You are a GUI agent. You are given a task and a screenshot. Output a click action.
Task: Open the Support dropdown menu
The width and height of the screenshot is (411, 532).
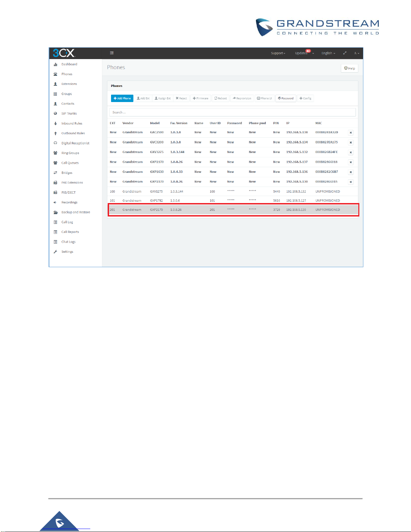tap(278, 53)
